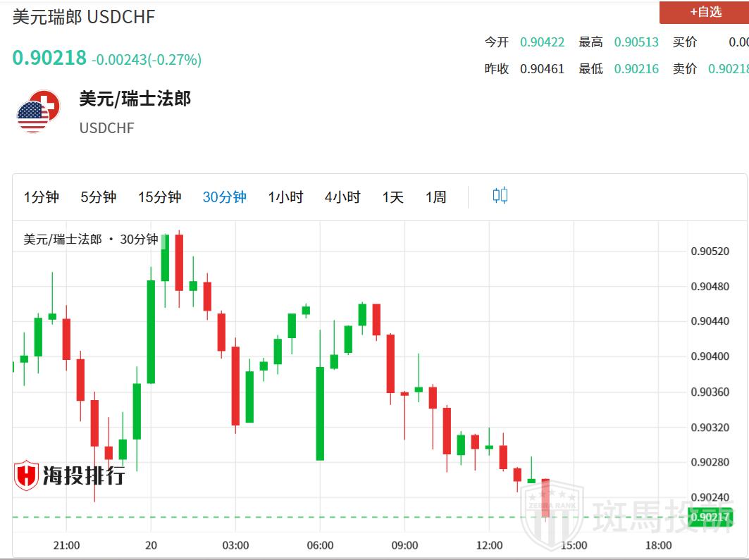Open the 4小时 chart view
Image resolution: width=749 pixels, height=560 pixels.
click(342, 197)
